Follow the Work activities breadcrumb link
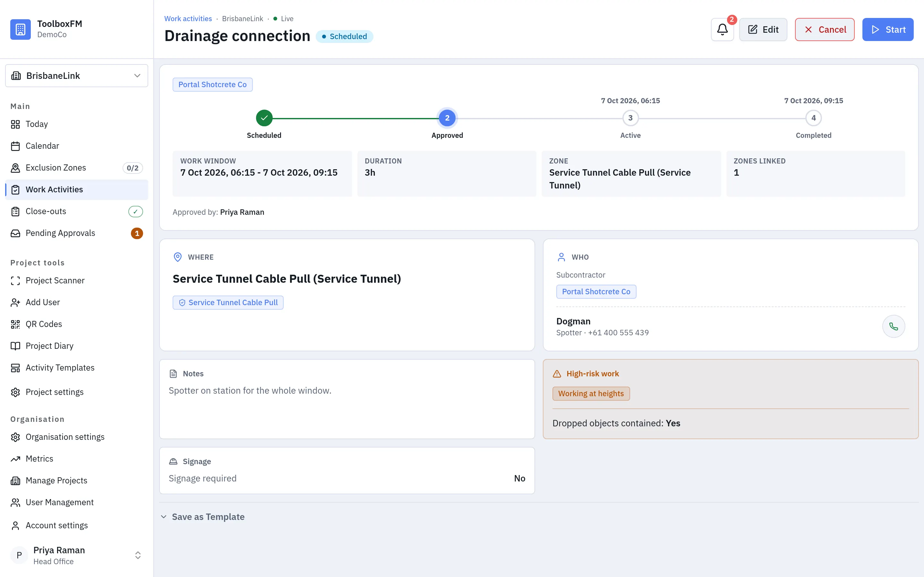 point(188,19)
